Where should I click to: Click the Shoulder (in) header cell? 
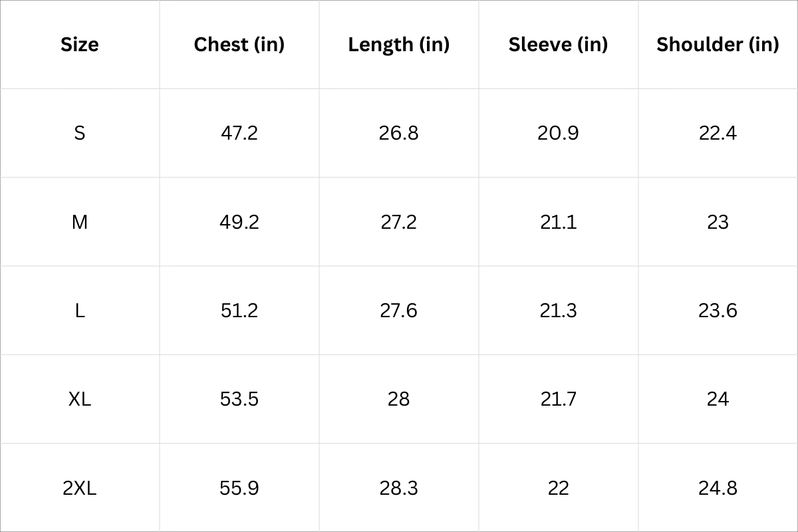(718, 45)
